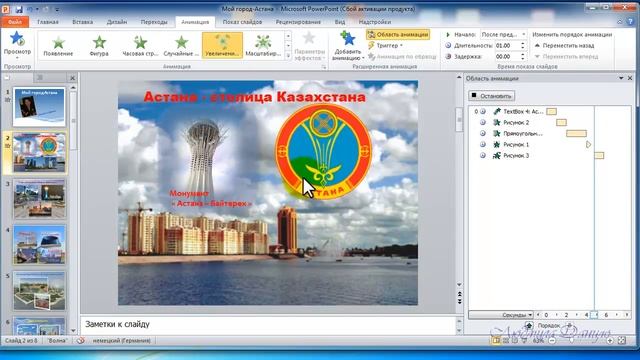Switch to the Переходы ribbon tab
Image resolution: width=640 pixels, height=360 pixels.
pos(154,22)
